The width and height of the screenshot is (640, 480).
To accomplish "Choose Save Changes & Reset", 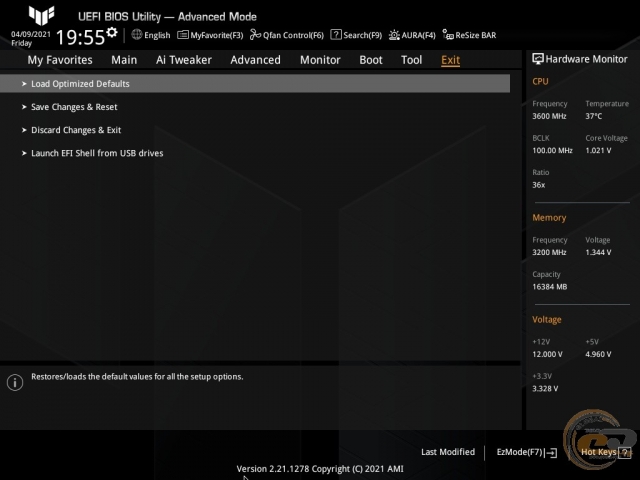I will tap(74, 107).
